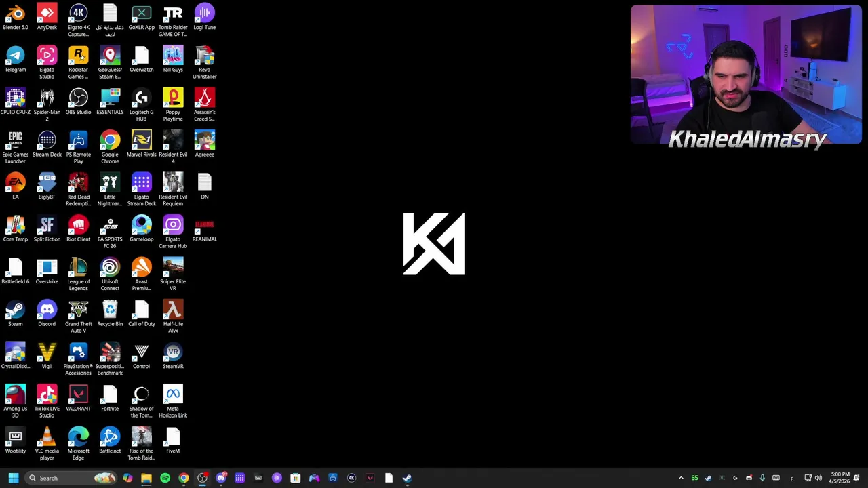Open the 5:00 PM clock and date
The image size is (868, 488).
click(x=840, y=478)
